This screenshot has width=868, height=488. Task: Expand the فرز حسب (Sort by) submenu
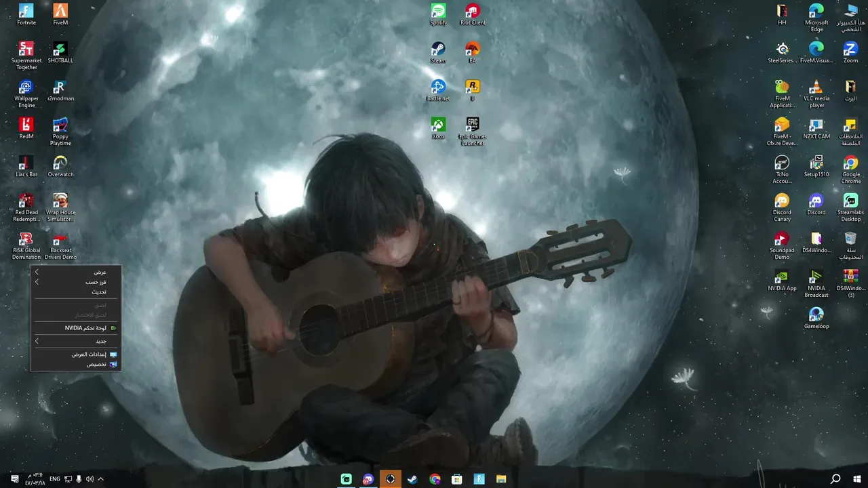pos(75,282)
